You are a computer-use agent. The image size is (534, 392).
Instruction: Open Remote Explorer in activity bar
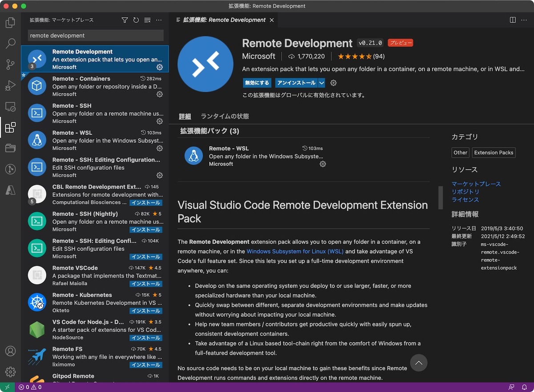(10, 107)
